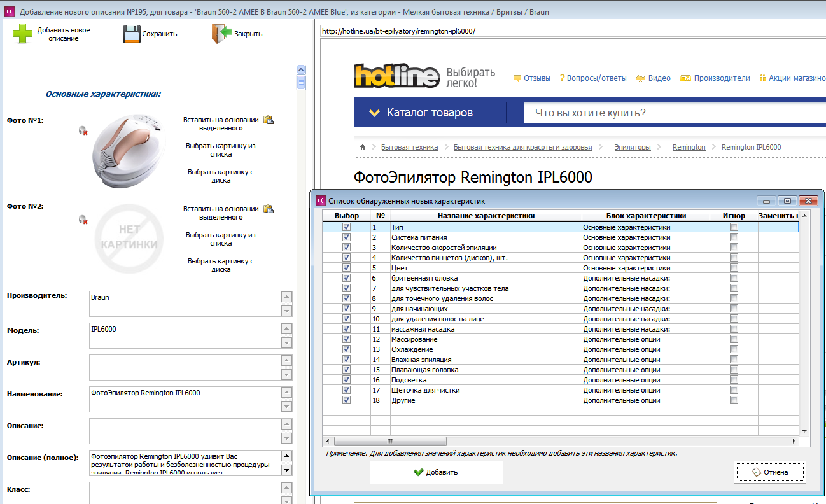826x504 pixels.
Task: Select row Щеточка для чистки
Action: [x=561, y=390]
